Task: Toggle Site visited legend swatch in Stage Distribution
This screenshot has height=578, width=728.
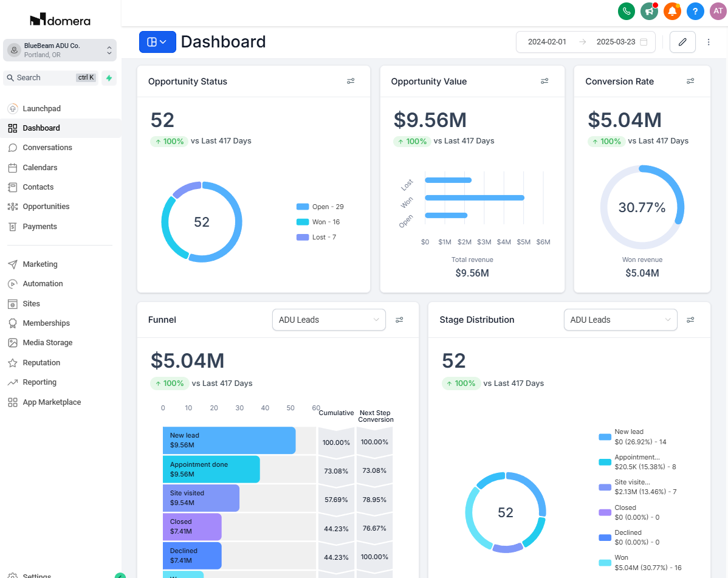Action: pyautogui.click(x=605, y=487)
